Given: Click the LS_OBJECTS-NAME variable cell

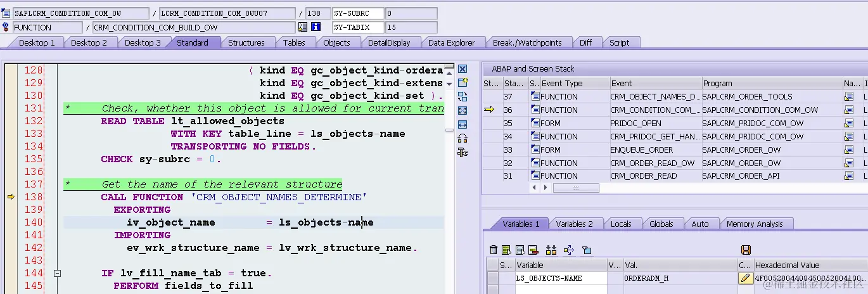Looking at the screenshot, I should pos(561,278).
